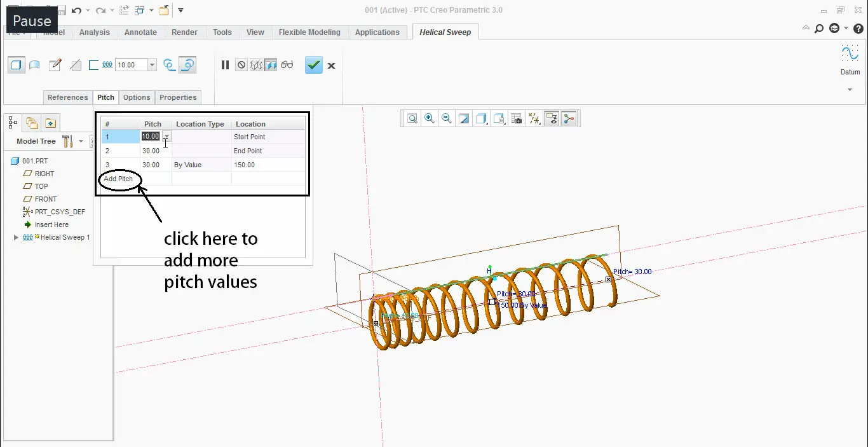Click the pitch value input field
The height and width of the screenshot is (447, 868).
[151, 136]
